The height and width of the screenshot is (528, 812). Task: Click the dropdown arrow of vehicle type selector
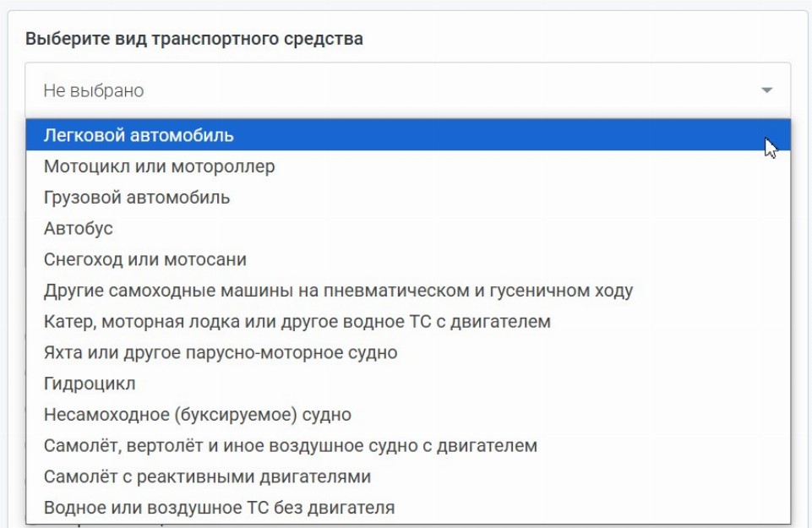coord(766,90)
